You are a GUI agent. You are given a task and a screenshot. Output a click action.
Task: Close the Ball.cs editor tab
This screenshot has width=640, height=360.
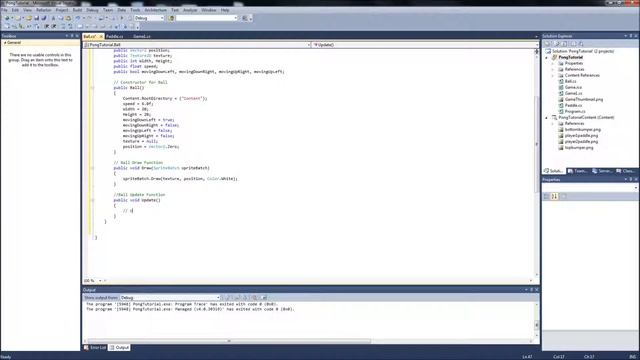tap(101, 36)
